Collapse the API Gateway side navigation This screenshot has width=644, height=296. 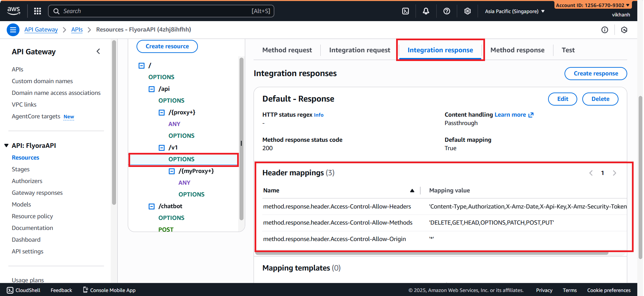click(x=98, y=51)
